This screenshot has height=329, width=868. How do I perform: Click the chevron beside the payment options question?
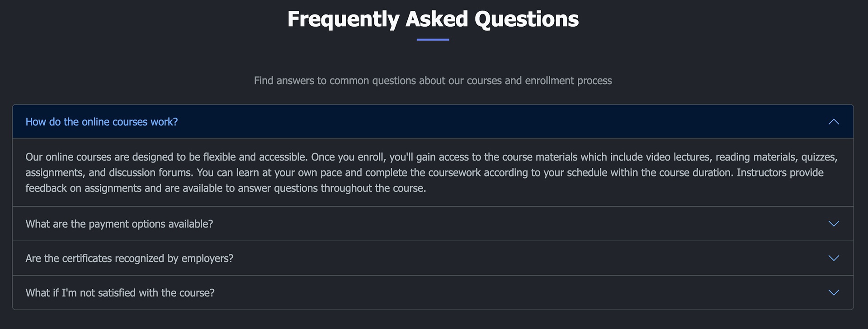coord(833,224)
